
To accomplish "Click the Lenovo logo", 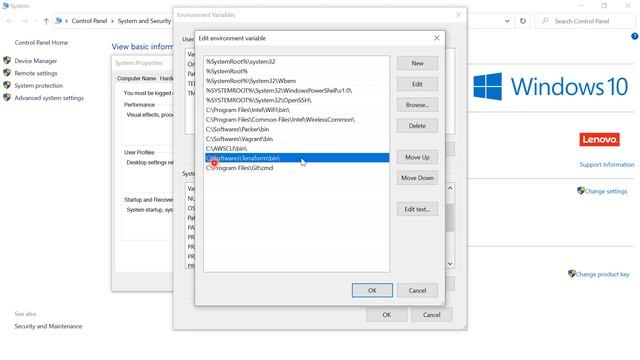I will (x=599, y=140).
